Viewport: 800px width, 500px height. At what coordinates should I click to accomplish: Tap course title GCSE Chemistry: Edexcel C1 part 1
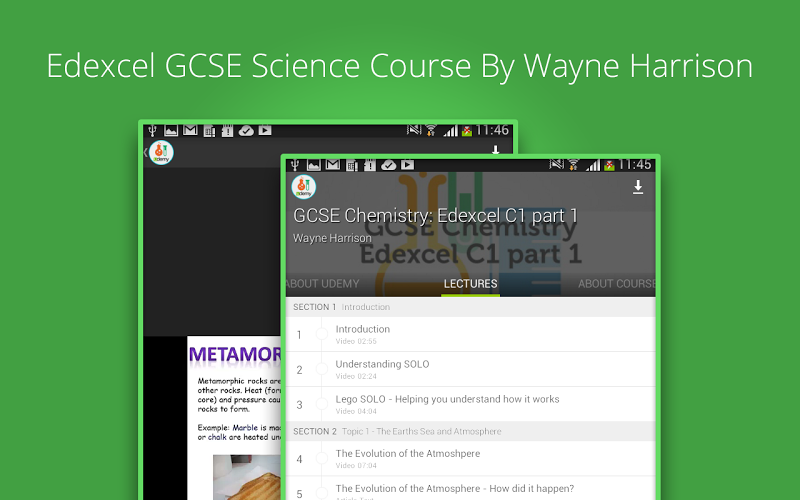pos(435,216)
